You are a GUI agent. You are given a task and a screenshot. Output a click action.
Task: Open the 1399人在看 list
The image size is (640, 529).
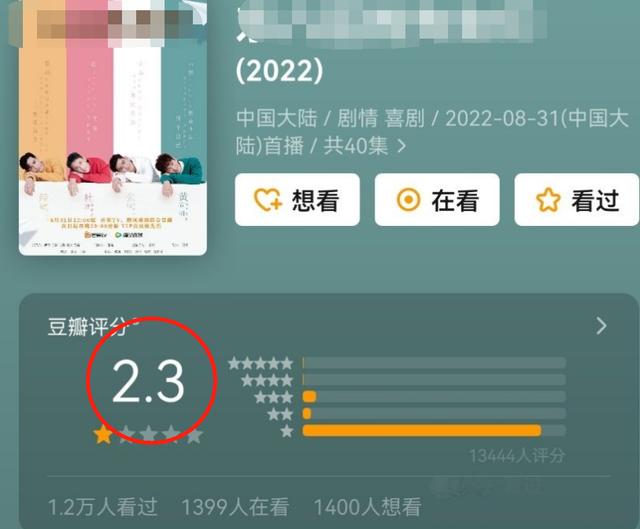coord(235,507)
